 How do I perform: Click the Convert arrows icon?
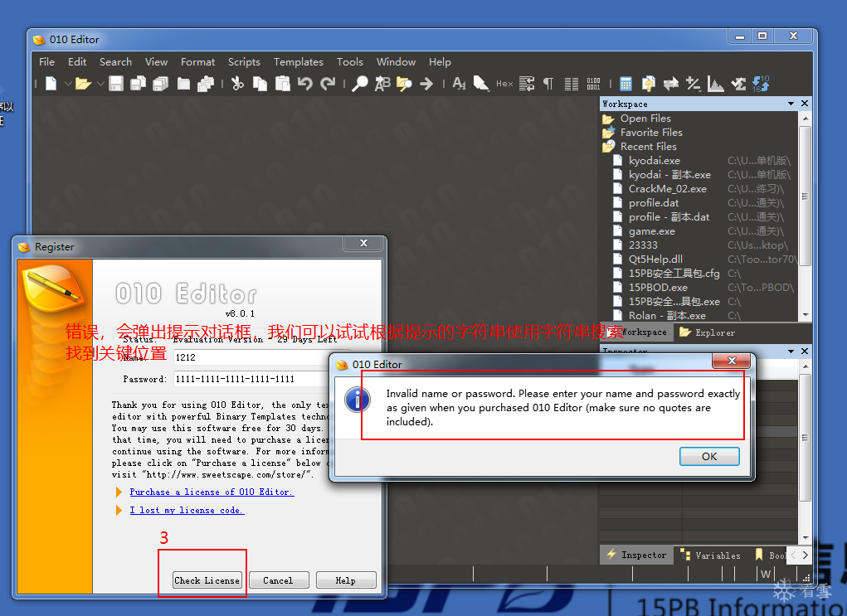[671, 84]
